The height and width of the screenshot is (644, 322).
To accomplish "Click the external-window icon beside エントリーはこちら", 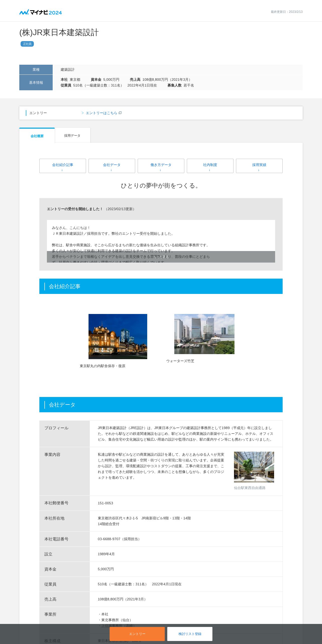I will coord(120,113).
